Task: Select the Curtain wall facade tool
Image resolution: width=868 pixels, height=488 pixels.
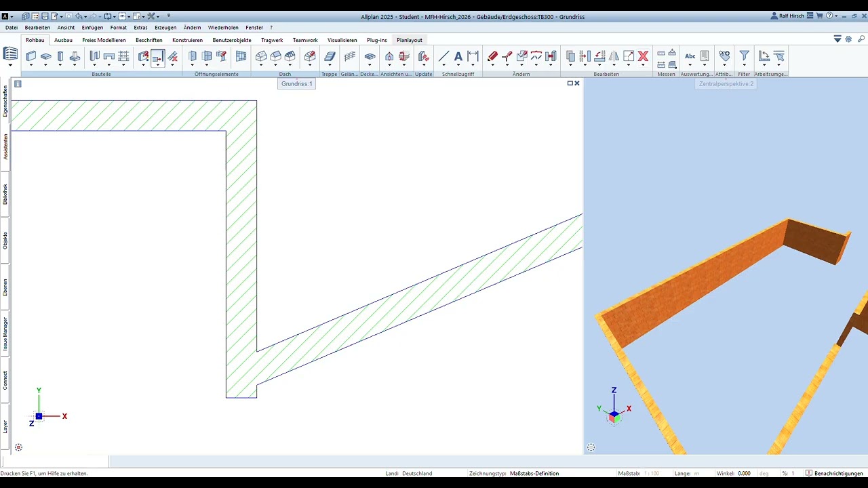Action: pos(241,56)
